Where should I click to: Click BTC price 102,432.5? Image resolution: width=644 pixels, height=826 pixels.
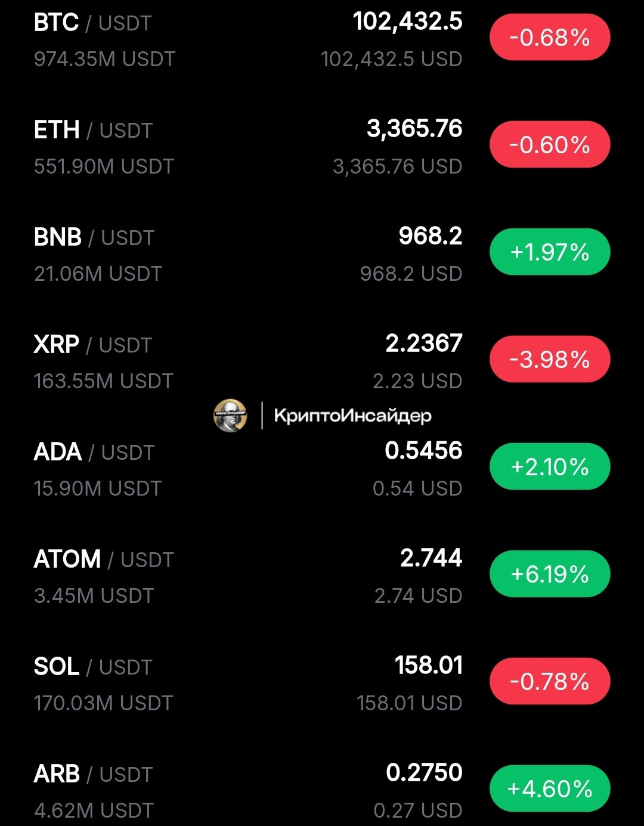(x=407, y=22)
